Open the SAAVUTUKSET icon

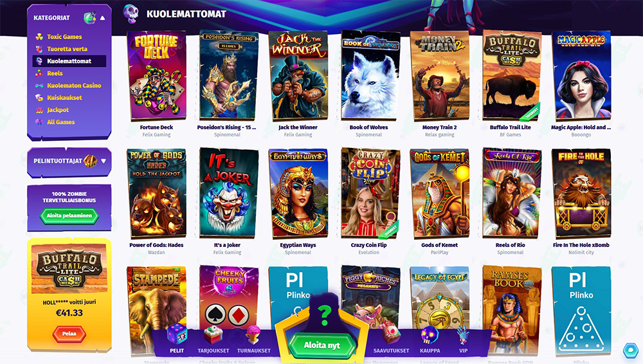tap(391, 335)
